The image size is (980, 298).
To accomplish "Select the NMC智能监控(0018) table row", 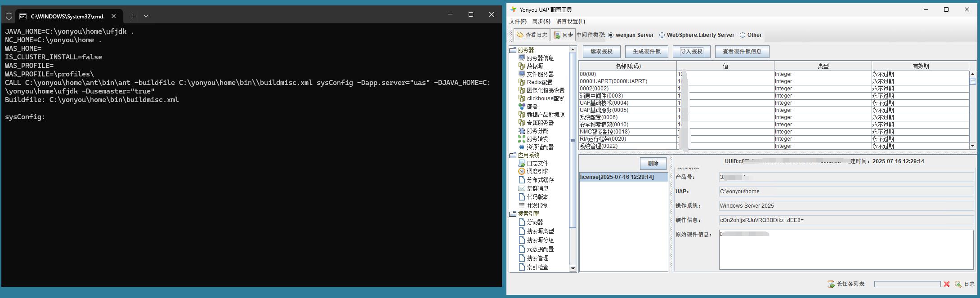I will (x=774, y=132).
